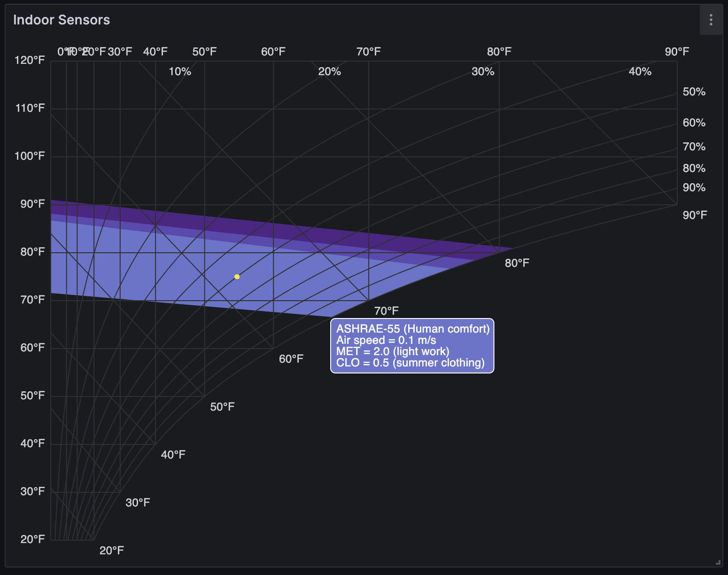Click the 90°F label below the 90% humidity label

point(695,215)
